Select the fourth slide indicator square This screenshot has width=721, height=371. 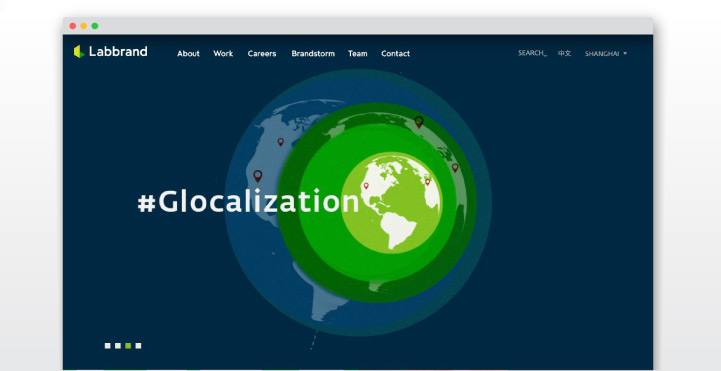[138, 346]
